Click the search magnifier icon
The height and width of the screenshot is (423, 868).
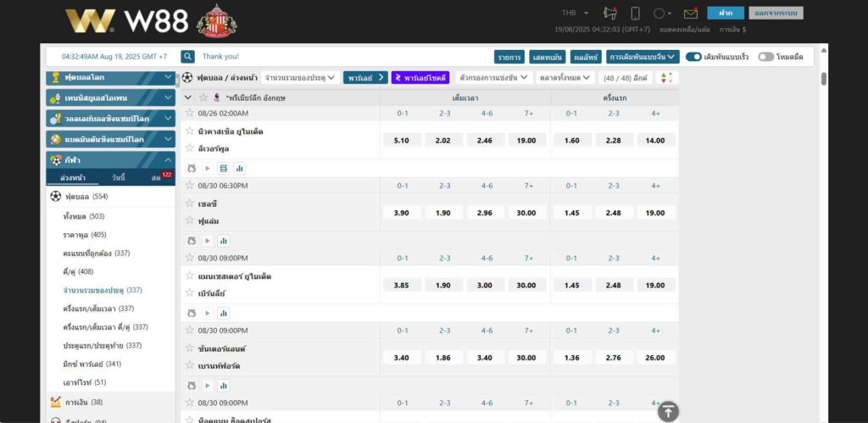(x=188, y=57)
